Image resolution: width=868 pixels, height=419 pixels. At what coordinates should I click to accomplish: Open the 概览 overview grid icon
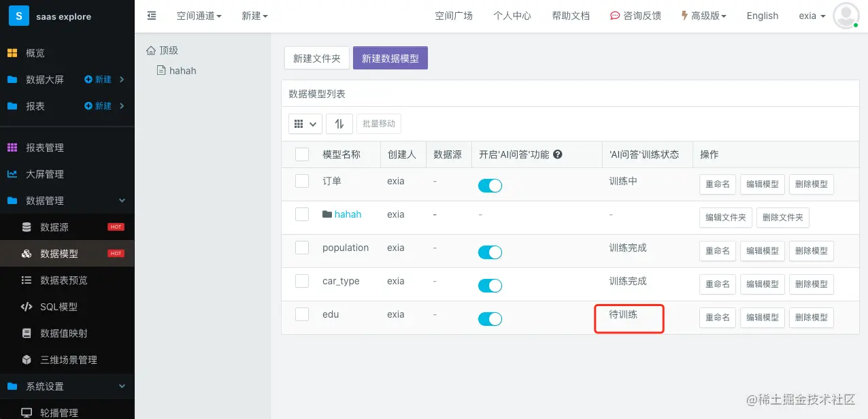pyautogui.click(x=12, y=53)
